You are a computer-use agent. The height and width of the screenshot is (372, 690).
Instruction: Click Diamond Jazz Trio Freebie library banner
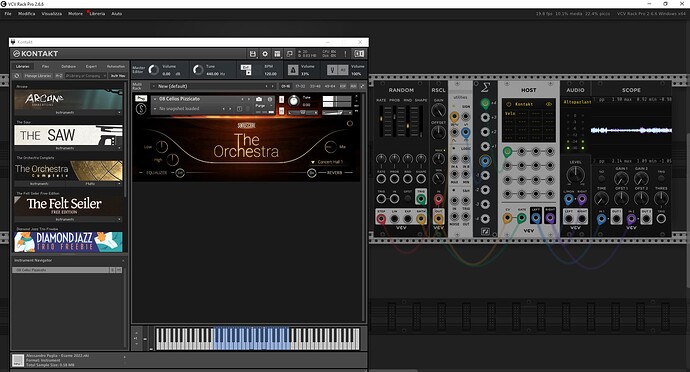tap(68, 242)
